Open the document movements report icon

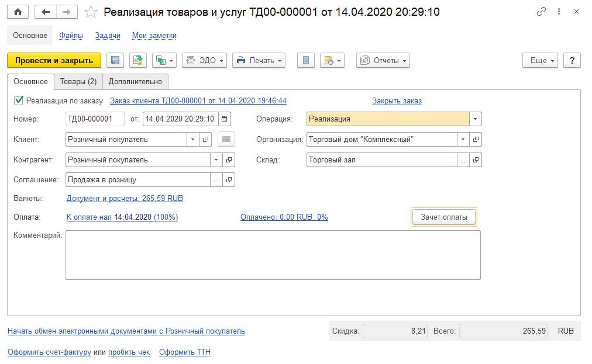click(306, 60)
